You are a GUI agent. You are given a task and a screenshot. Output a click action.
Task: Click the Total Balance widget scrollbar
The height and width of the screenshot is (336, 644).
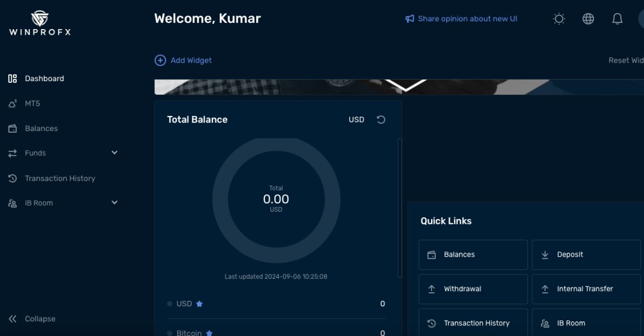(x=400, y=208)
